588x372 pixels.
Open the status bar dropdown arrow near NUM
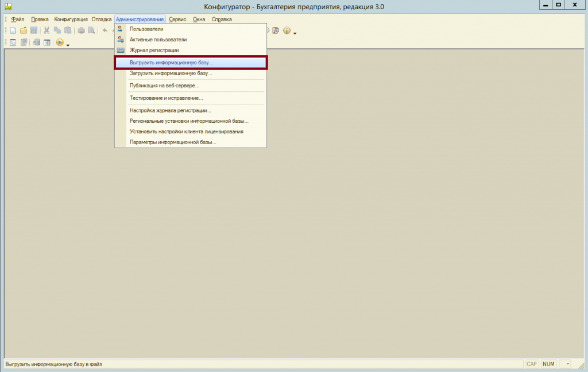pyautogui.click(x=568, y=364)
